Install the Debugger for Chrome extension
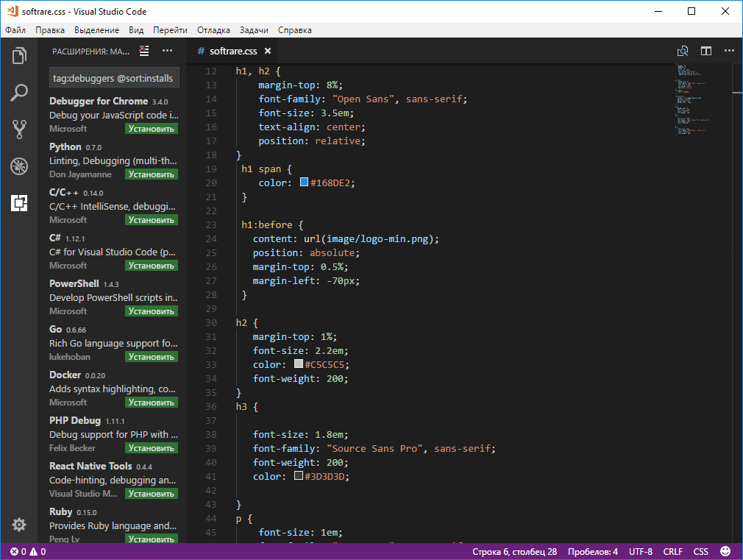The width and height of the screenshot is (743, 560). coord(152,129)
